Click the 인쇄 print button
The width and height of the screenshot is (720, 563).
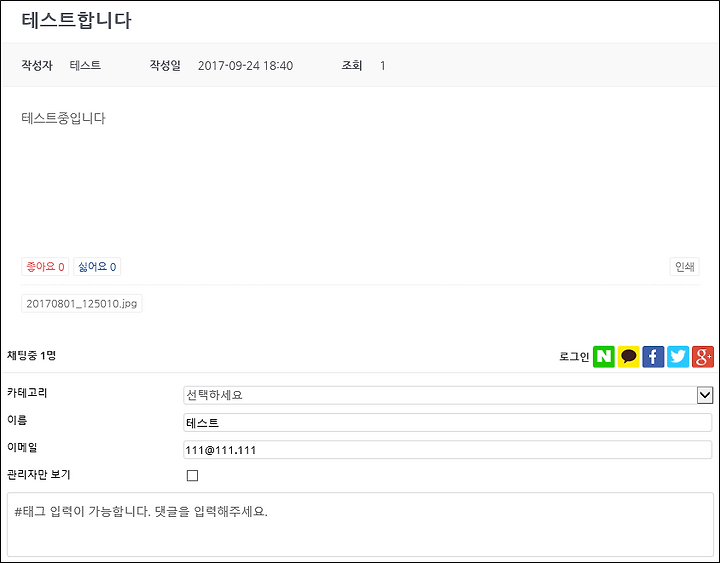point(684,266)
